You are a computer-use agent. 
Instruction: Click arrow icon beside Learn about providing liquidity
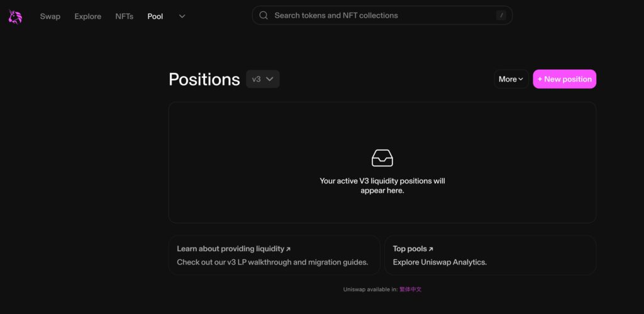pos(288,249)
